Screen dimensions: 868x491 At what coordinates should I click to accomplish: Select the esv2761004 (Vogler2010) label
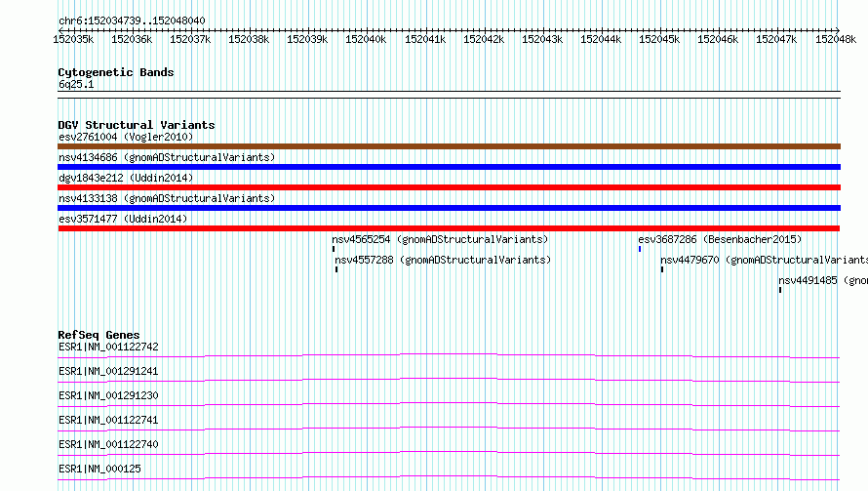coord(126,137)
